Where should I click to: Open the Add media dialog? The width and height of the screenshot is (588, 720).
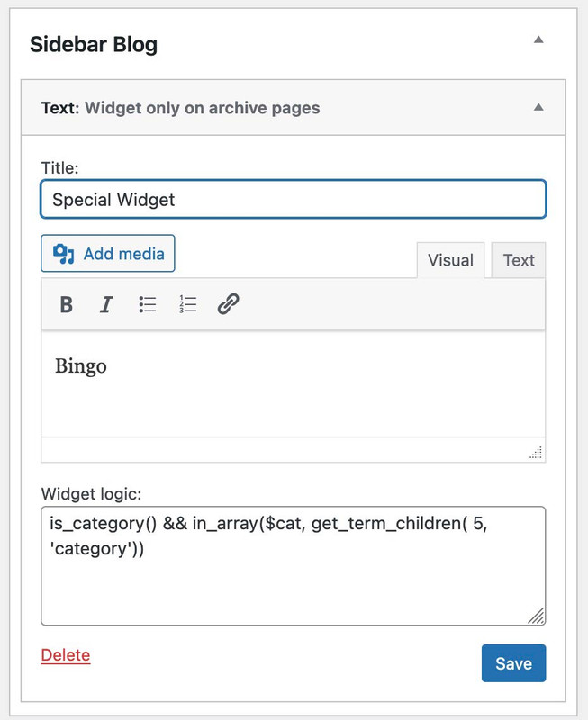(108, 254)
